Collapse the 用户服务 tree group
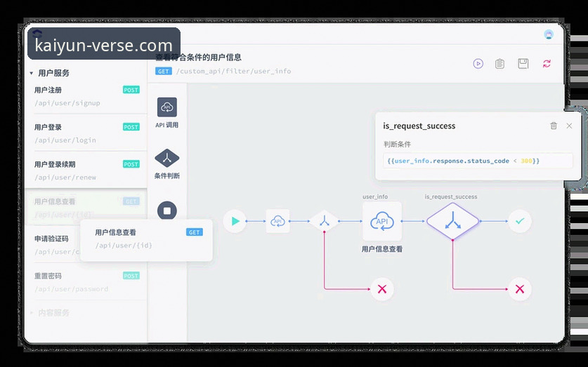This screenshot has width=588, height=367. pyautogui.click(x=32, y=73)
